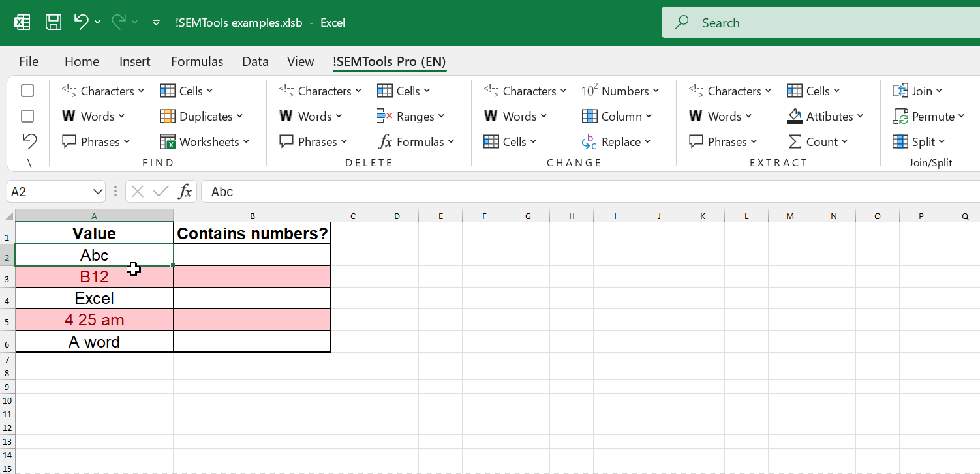Open the Delete Ranges tool
Screen dimensions: 980x474
tap(411, 116)
